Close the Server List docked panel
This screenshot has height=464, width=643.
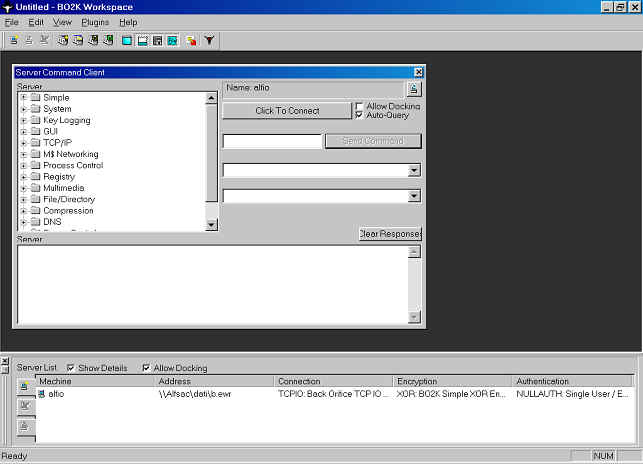coord(5,361)
